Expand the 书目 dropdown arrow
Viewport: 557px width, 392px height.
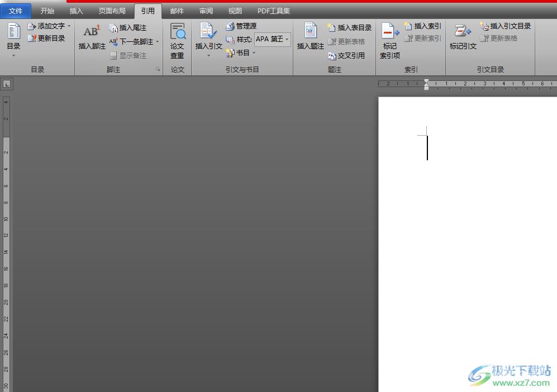click(254, 53)
